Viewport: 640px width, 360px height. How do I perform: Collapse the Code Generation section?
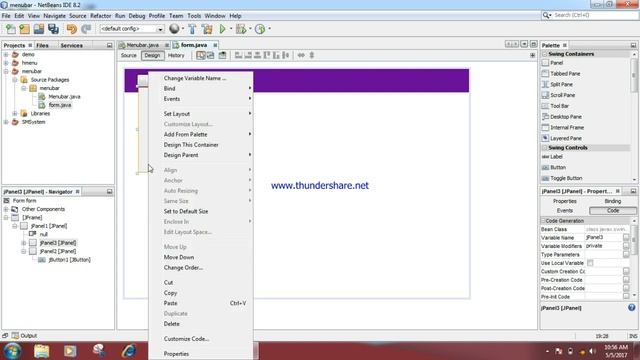pos(543,221)
